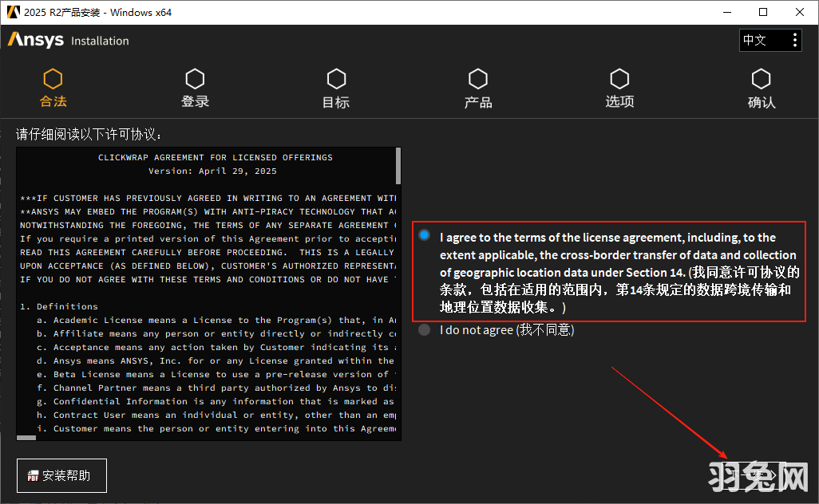The image size is (819, 504).
Task: Select the 目标 step hexagon icon
Action: coord(336,79)
